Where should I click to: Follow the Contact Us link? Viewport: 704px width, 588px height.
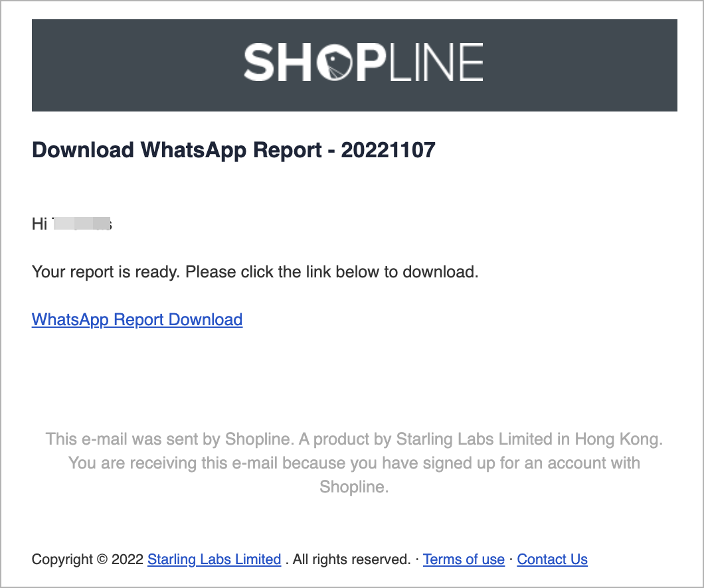point(553,559)
